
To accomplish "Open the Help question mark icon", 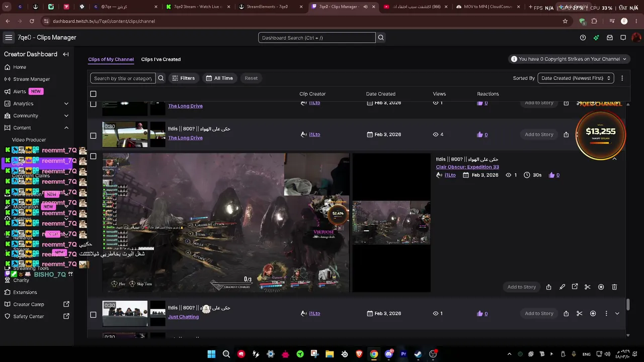I will click(583, 38).
